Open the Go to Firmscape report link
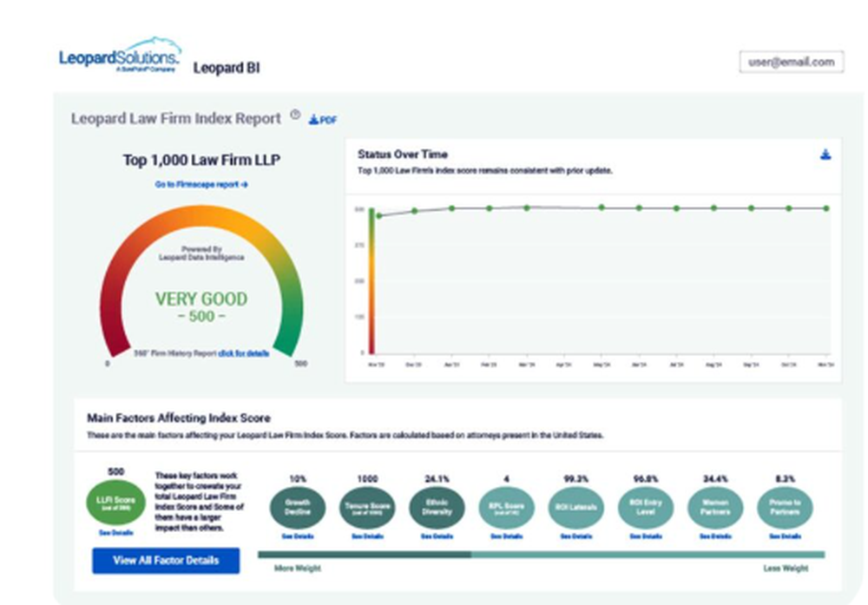The image size is (868, 605). [201, 184]
